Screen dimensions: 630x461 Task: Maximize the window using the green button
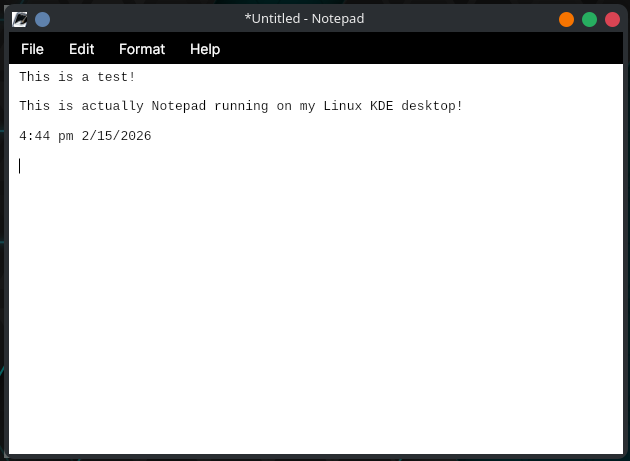point(589,19)
